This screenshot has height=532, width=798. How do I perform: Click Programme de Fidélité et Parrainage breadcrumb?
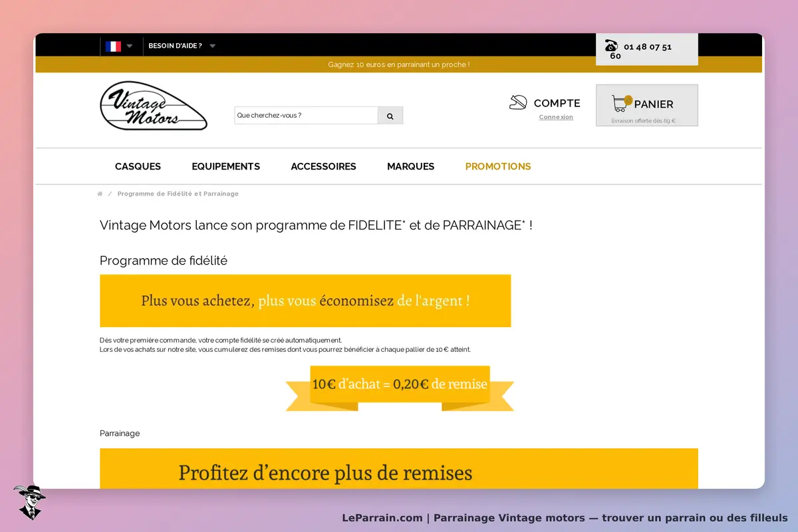pos(178,194)
